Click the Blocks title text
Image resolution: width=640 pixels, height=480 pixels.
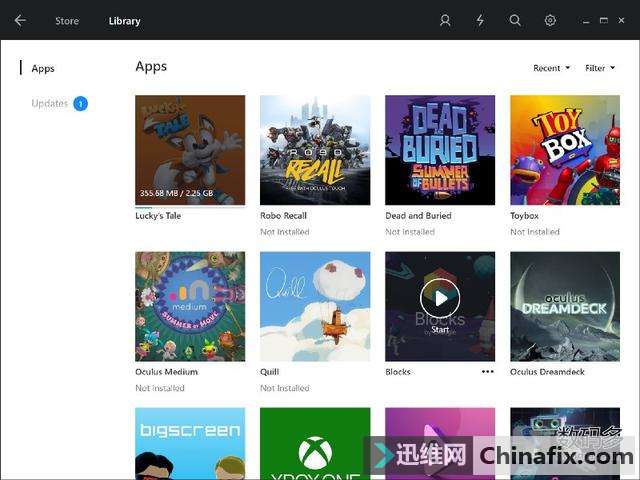pos(398,372)
